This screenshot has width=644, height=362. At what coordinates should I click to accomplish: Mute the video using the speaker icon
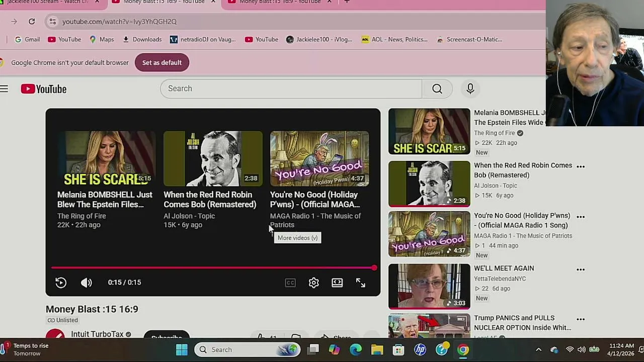(87, 283)
